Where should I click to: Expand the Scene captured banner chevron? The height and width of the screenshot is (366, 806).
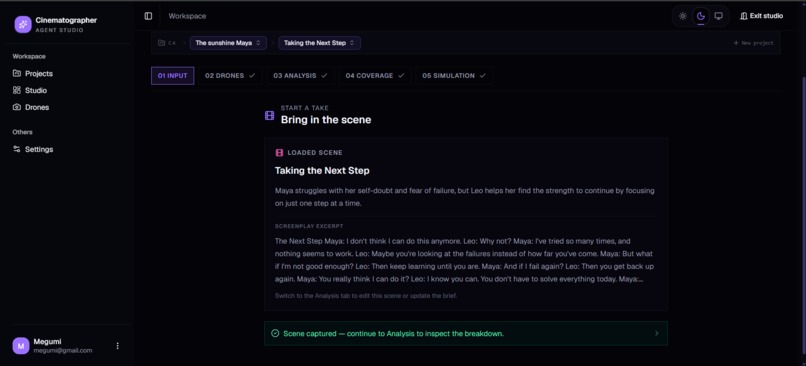coord(656,334)
